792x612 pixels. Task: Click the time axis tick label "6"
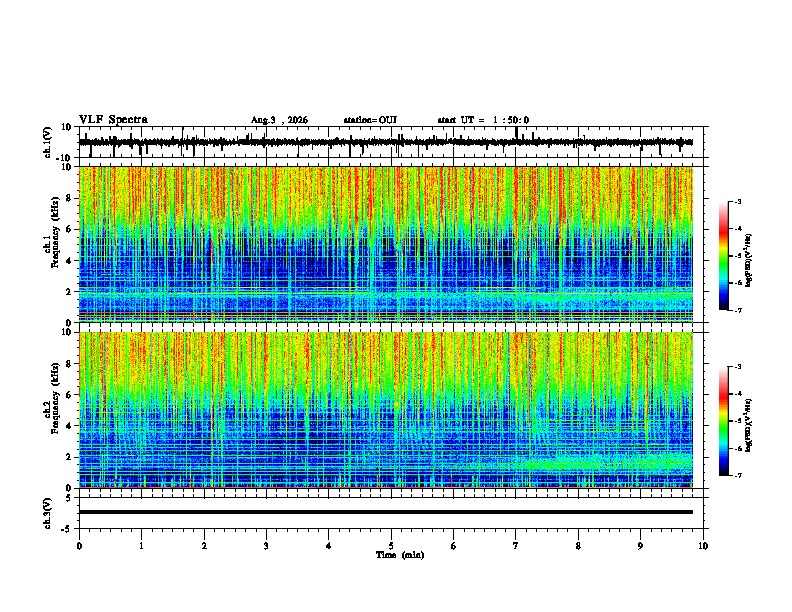point(454,546)
